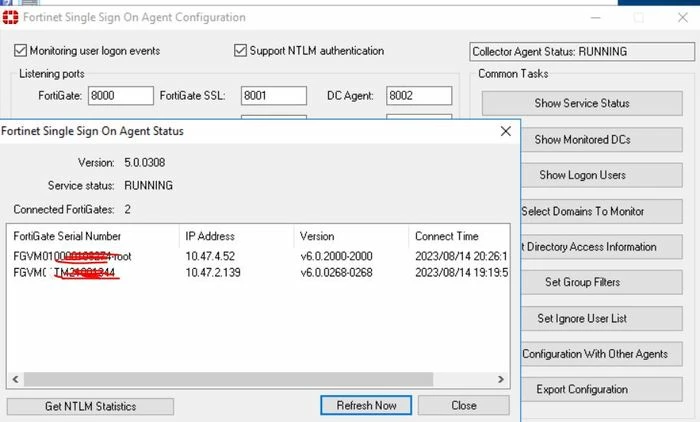Image resolution: width=700 pixels, height=422 pixels.
Task: Uncheck Monitoring user logon events
Action: coord(20,50)
